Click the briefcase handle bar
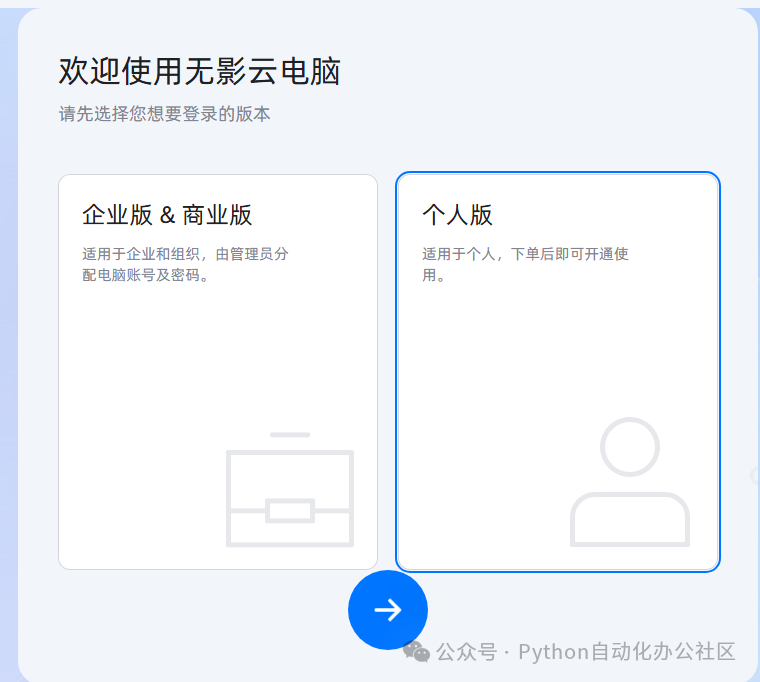760x682 pixels. coord(290,435)
